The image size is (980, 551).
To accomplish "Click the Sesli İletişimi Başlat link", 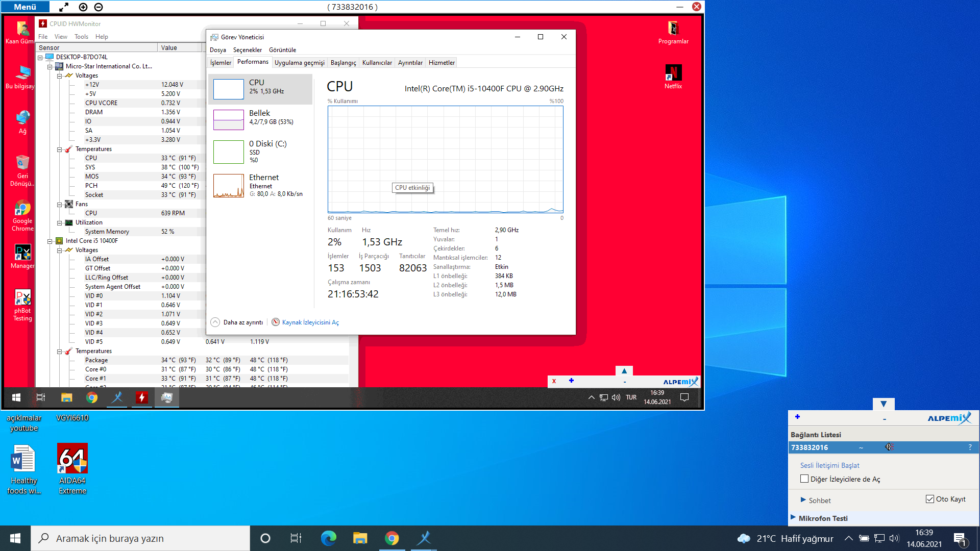I will (x=829, y=465).
